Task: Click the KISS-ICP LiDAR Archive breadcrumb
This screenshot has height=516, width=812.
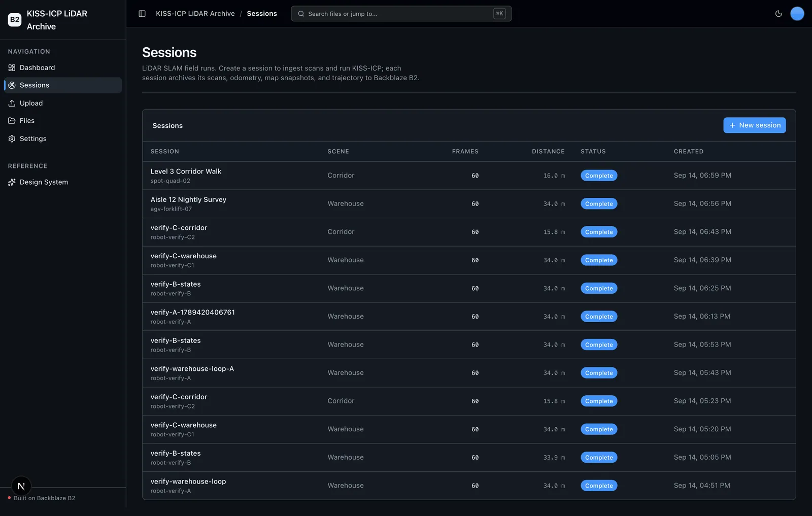Action: coord(195,14)
